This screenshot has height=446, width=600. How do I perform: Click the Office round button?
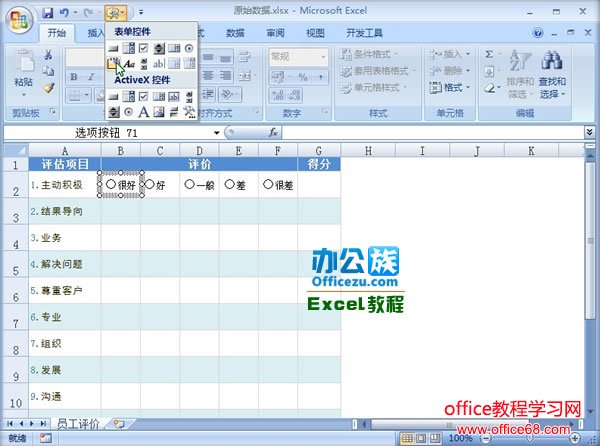(19, 20)
